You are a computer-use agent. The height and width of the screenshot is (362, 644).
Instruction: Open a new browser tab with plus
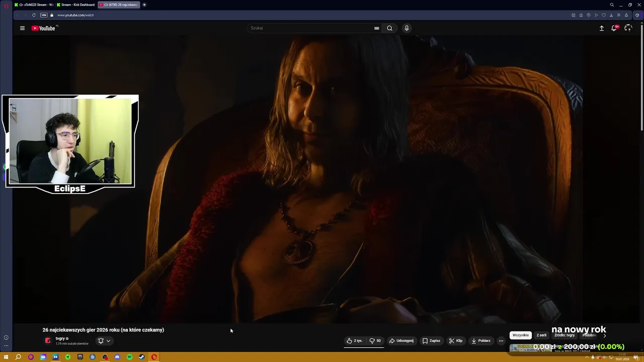pyautogui.click(x=144, y=5)
